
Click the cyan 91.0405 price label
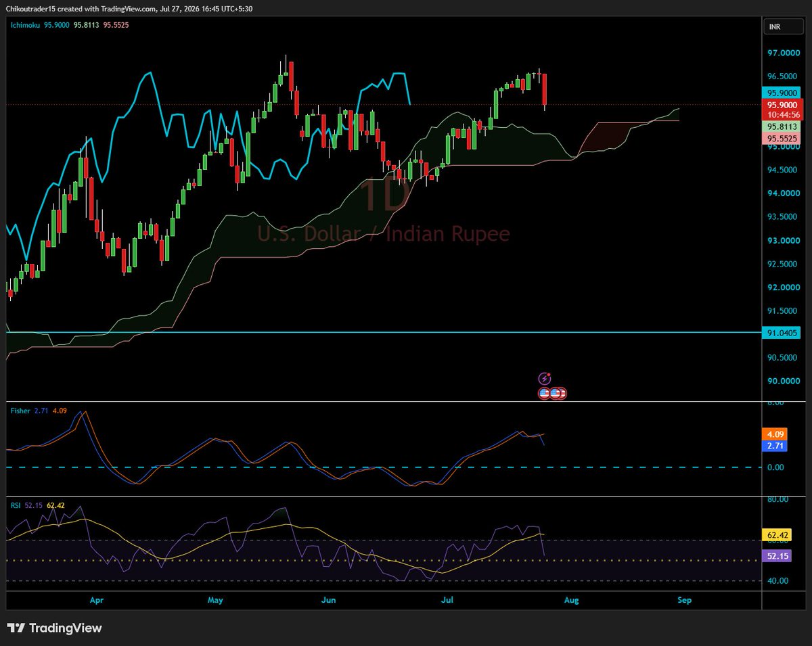click(782, 333)
